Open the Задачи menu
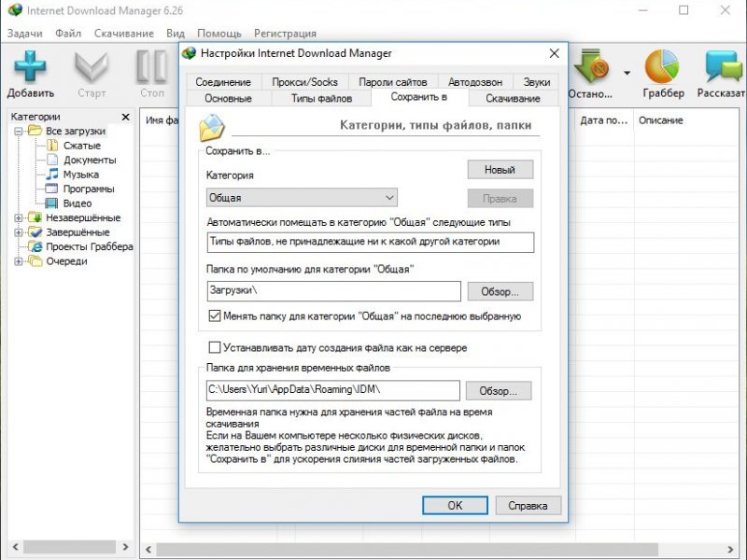This screenshot has width=747, height=560. tap(25, 34)
